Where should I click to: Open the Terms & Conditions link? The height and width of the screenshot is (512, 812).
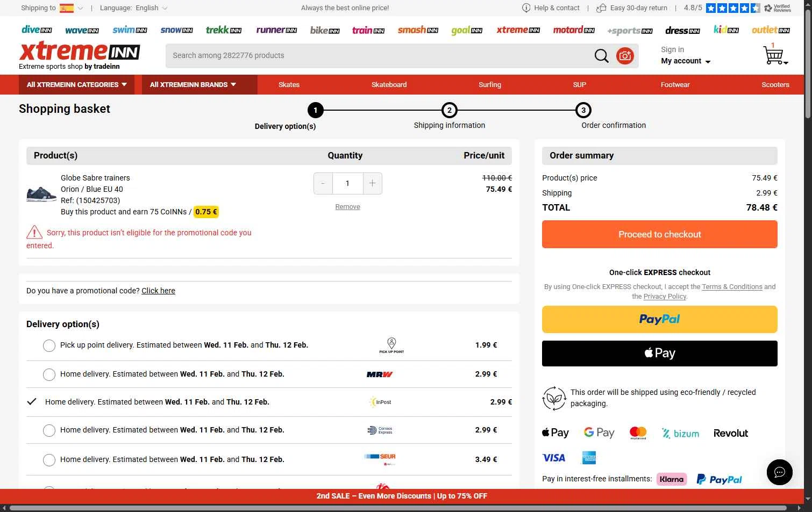click(732, 287)
